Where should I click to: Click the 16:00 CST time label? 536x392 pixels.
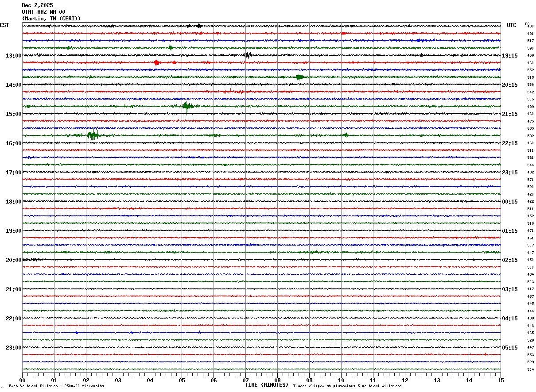(x=13, y=143)
